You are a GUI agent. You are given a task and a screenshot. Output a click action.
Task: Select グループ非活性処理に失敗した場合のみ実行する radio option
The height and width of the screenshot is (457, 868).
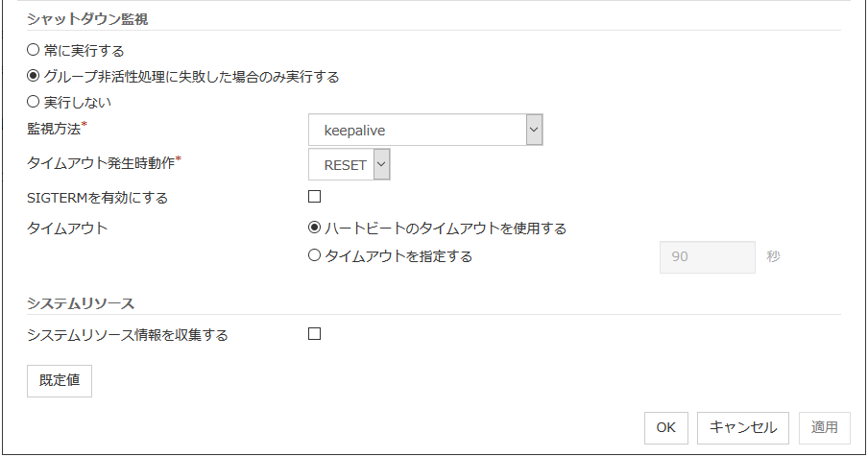[x=34, y=76]
